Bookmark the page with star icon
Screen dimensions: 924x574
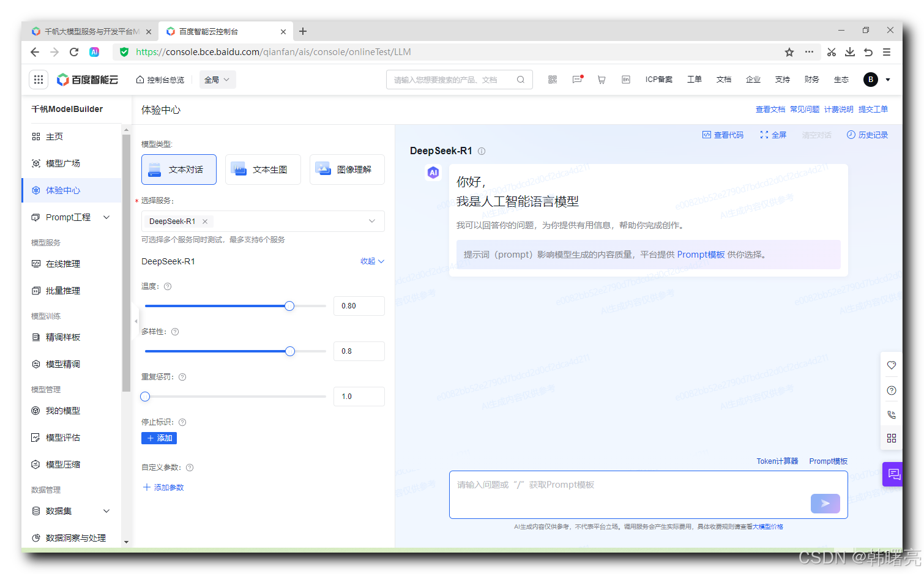click(x=789, y=52)
